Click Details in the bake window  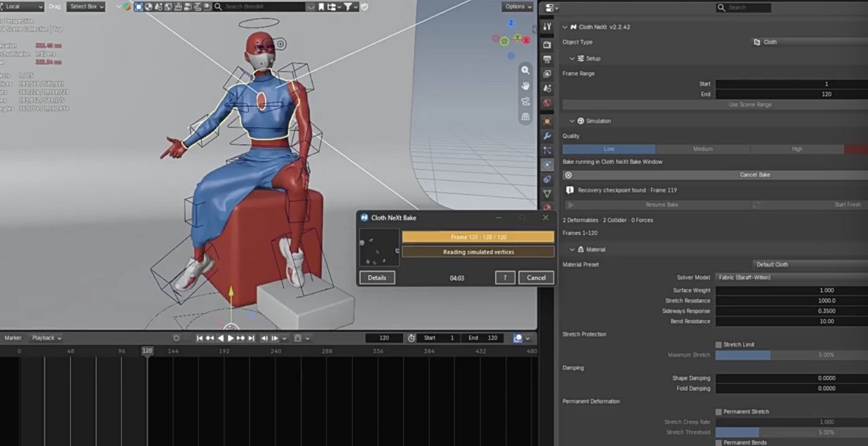[377, 277]
